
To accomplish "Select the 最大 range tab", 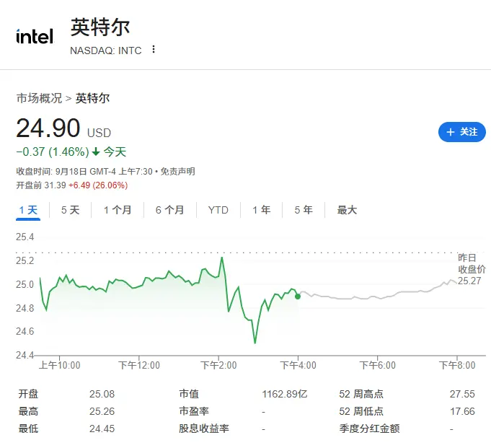I will pos(347,210).
